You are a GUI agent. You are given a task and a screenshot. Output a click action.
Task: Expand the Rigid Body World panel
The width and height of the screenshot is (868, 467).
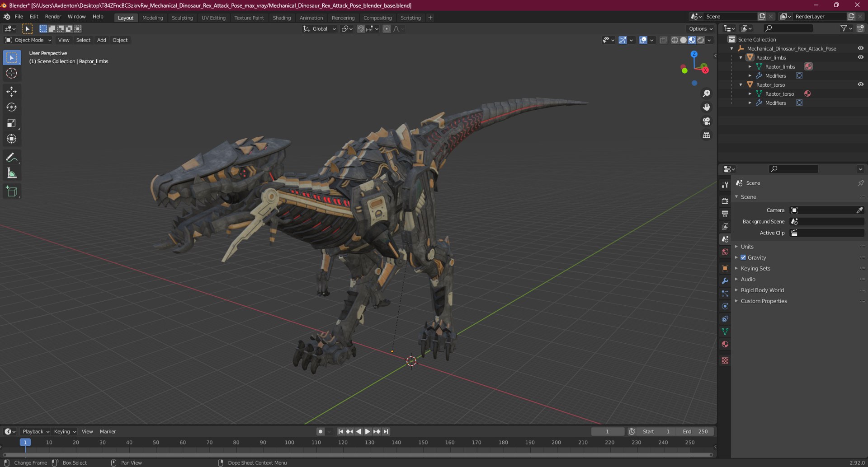[762, 290]
